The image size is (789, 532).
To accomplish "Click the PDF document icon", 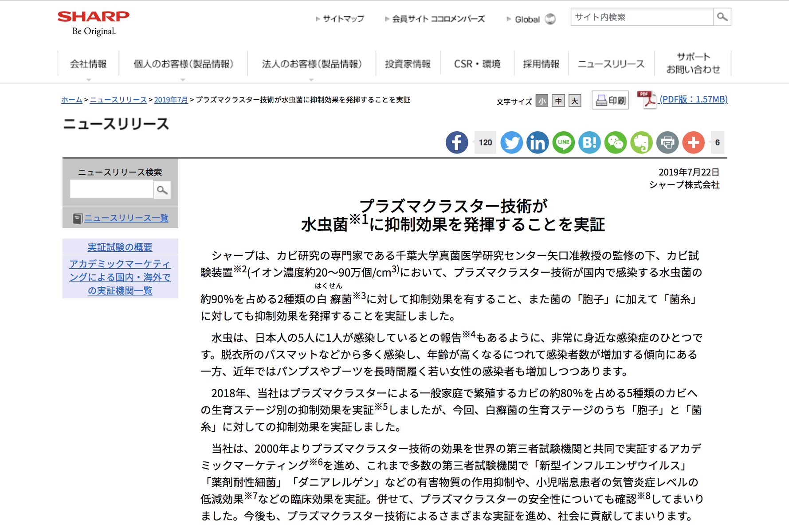I will (647, 100).
